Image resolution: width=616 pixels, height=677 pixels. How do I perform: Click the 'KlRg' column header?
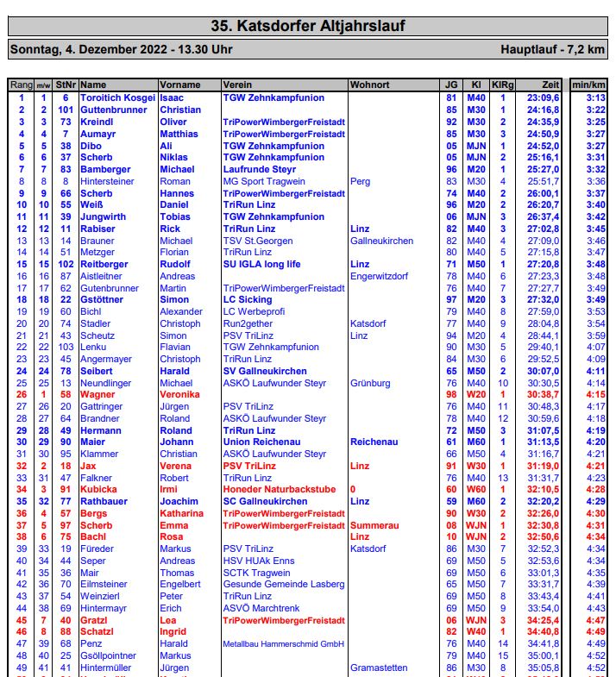click(503, 85)
